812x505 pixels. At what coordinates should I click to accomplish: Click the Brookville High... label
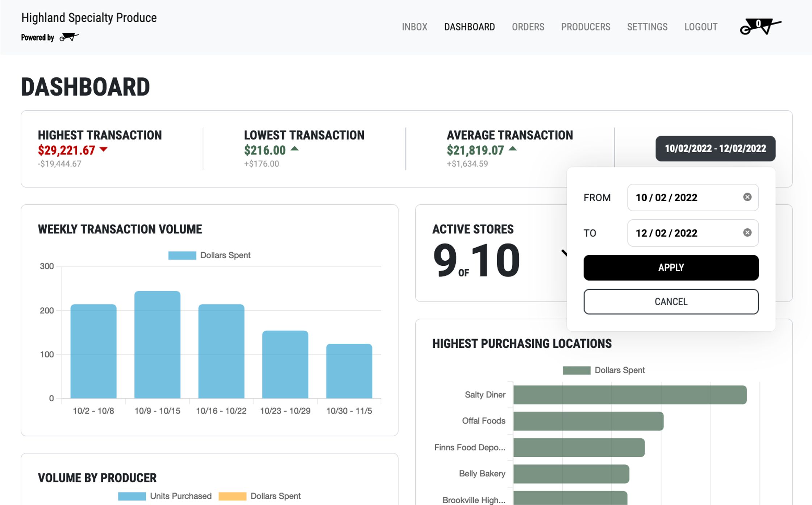[474, 500]
